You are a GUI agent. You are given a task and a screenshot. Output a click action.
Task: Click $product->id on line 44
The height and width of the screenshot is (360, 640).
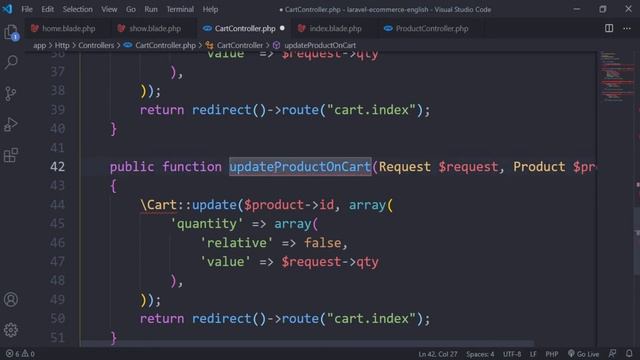tap(289, 204)
